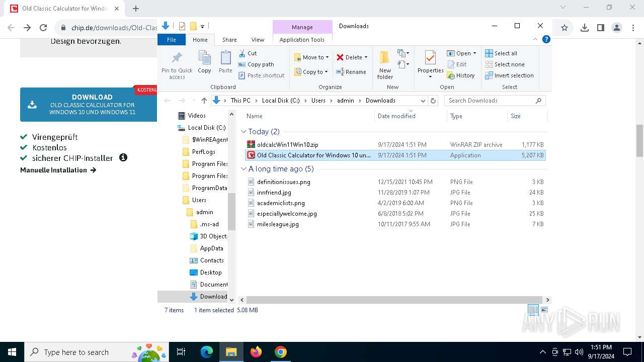Open the File menu tab
Image resolution: width=644 pixels, height=362 pixels.
[172, 40]
